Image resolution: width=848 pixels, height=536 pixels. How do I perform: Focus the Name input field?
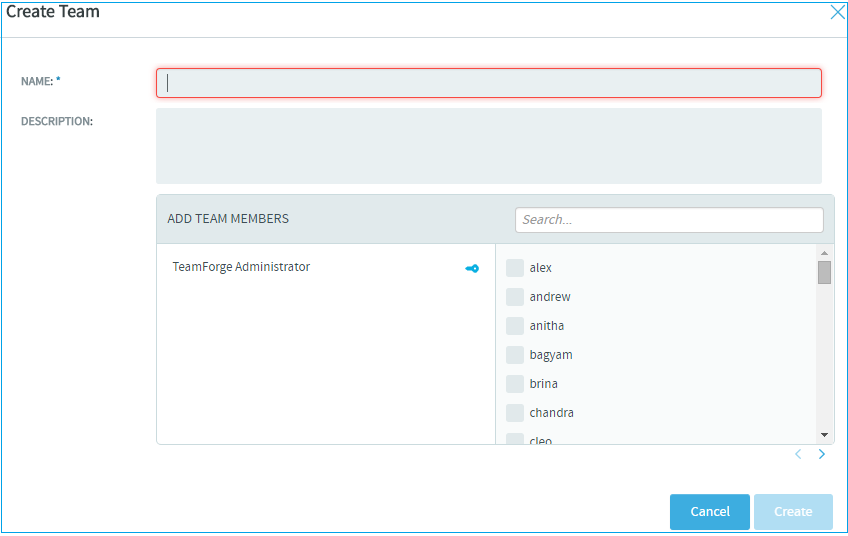coord(489,83)
